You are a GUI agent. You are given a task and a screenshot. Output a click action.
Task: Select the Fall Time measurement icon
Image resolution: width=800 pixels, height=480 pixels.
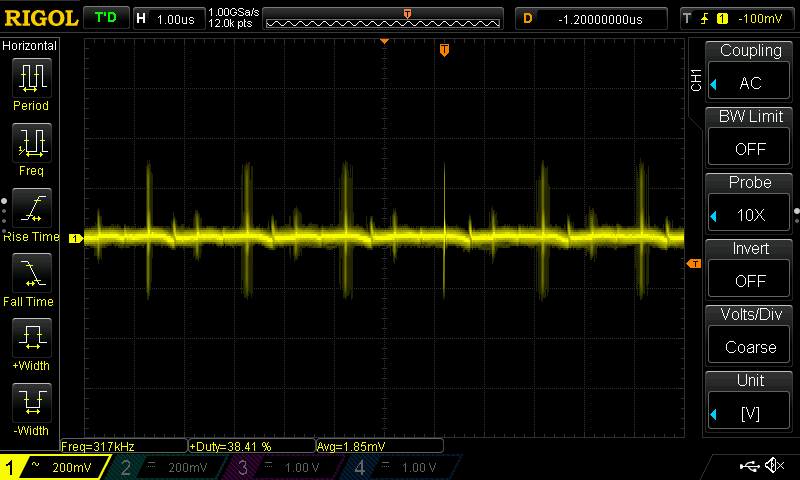[32, 273]
